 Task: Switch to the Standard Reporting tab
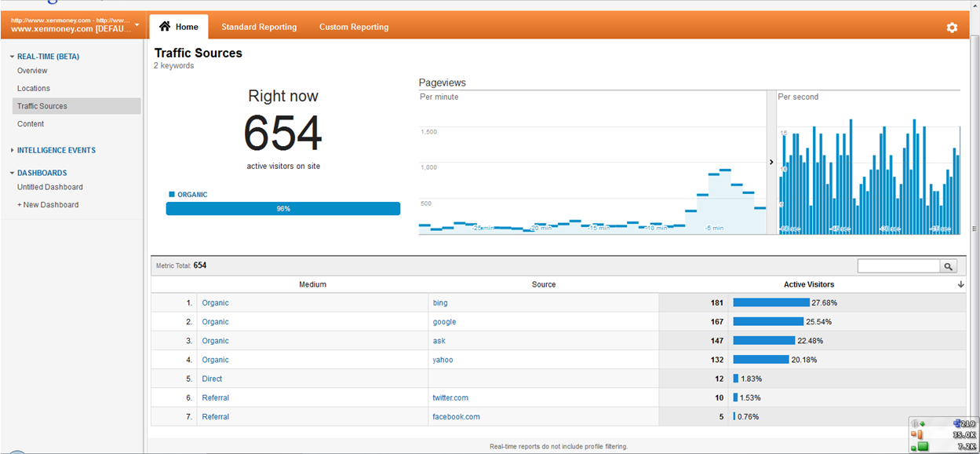[259, 27]
